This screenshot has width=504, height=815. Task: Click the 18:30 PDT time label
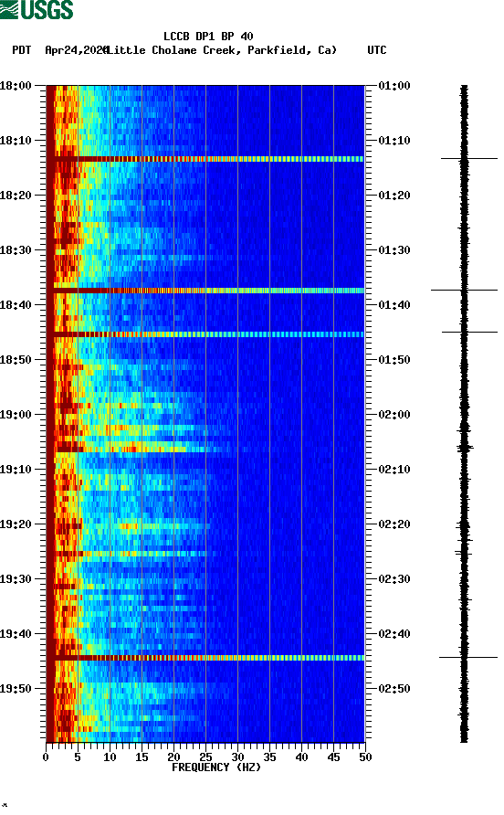[16, 250]
